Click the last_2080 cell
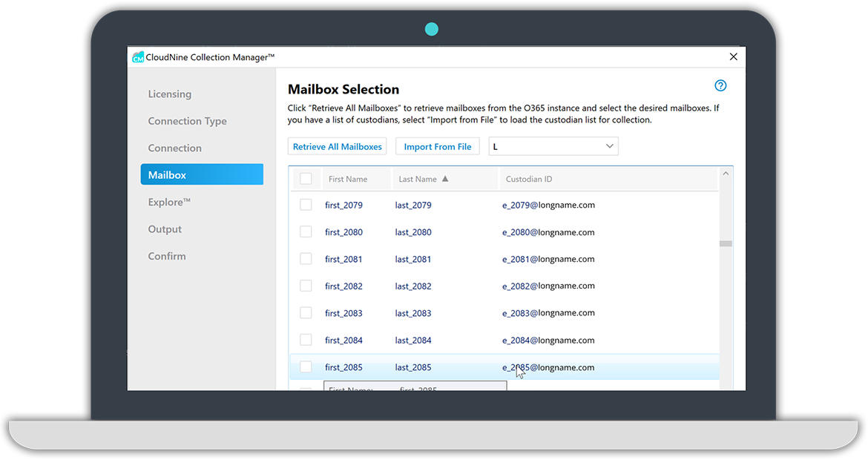The width and height of the screenshot is (868, 460). 413,232
